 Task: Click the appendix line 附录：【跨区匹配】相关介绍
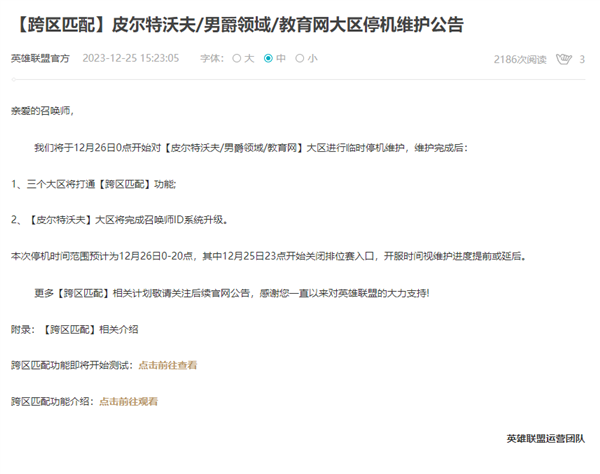tap(75, 329)
